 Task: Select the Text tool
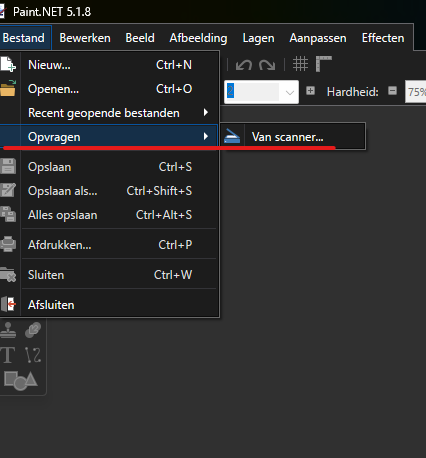[8, 355]
